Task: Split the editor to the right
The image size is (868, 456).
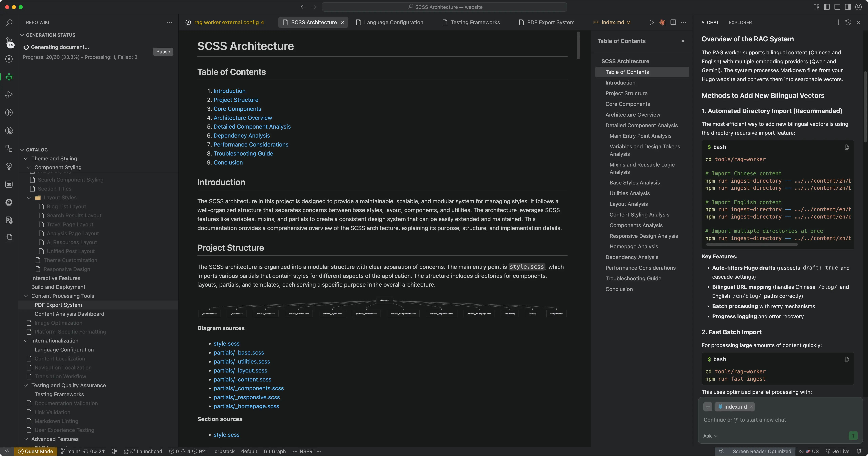Action: click(673, 22)
